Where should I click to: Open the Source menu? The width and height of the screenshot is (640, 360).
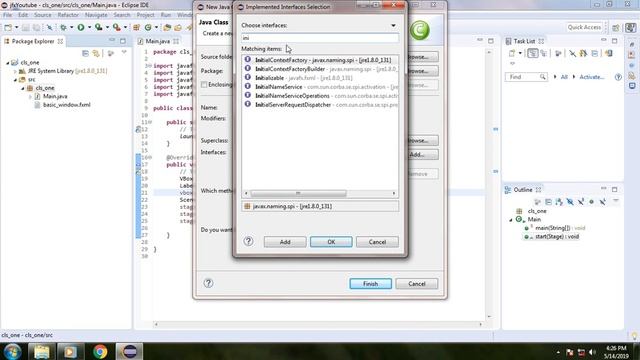point(42,15)
